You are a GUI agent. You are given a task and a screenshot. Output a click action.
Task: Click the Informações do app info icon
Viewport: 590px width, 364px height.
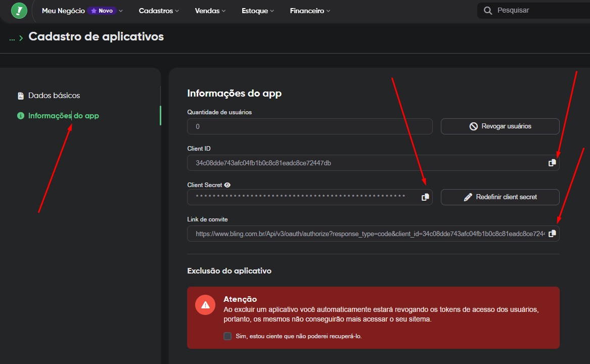pos(21,116)
